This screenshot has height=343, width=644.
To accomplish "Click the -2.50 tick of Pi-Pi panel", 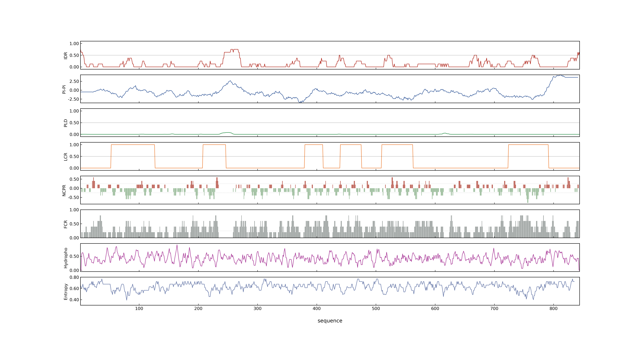I will pyautogui.click(x=73, y=99).
